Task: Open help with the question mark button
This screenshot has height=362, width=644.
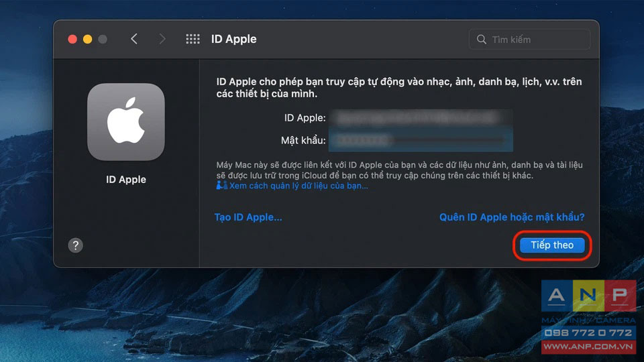Action: tap(76, 245)
